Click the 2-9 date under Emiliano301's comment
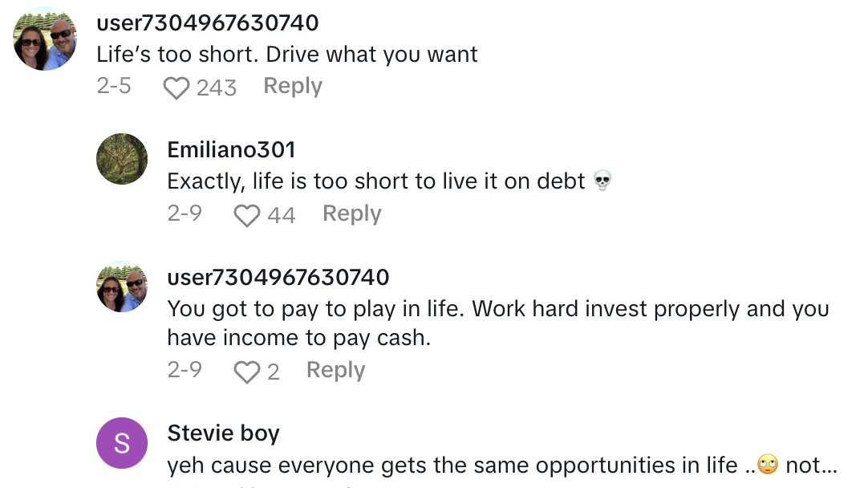Viewport: 868px width, 488px height. tap(185, 213)
